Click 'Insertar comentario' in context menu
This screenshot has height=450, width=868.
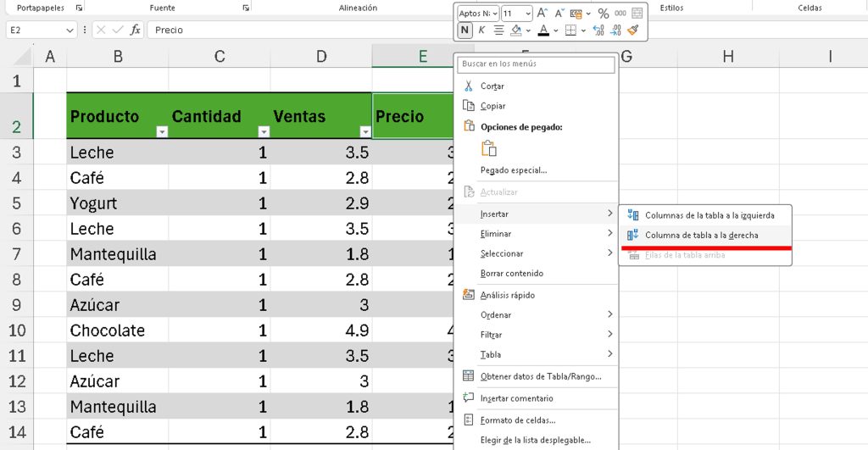tap(516, 398)
